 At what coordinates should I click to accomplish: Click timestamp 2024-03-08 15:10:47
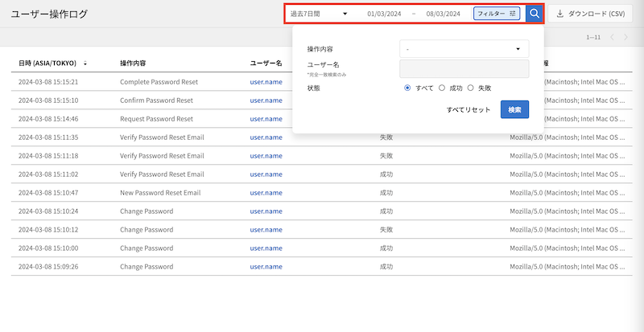point(48,192)
